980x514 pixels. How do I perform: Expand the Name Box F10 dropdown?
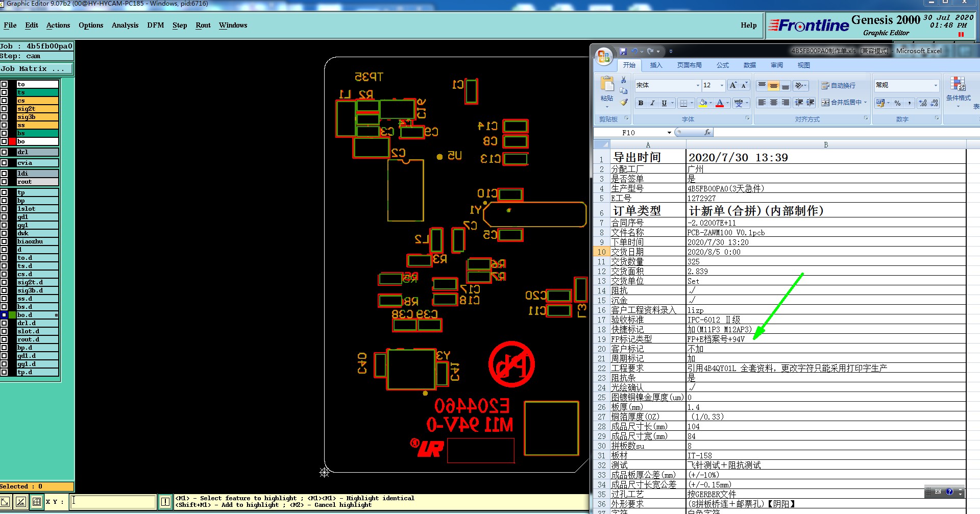pyautogui.click(x=669, y=133)
